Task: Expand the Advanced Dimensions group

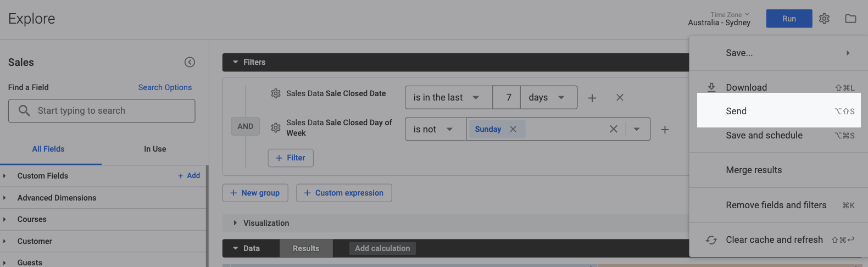Action: click(x=4, y=198)
